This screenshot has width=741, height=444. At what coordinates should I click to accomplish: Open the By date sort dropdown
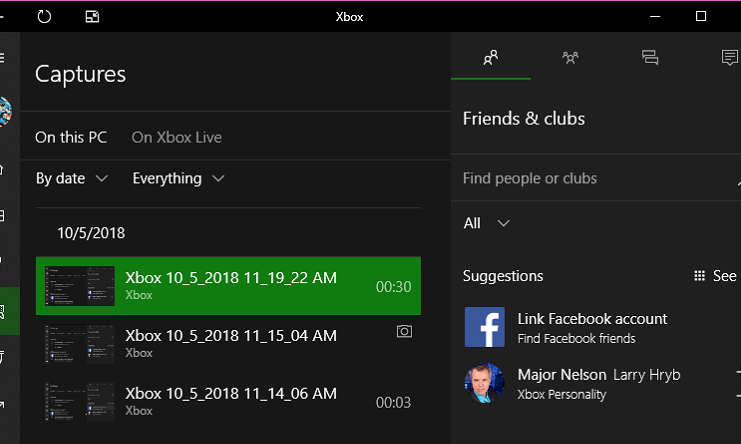[72, 179]
